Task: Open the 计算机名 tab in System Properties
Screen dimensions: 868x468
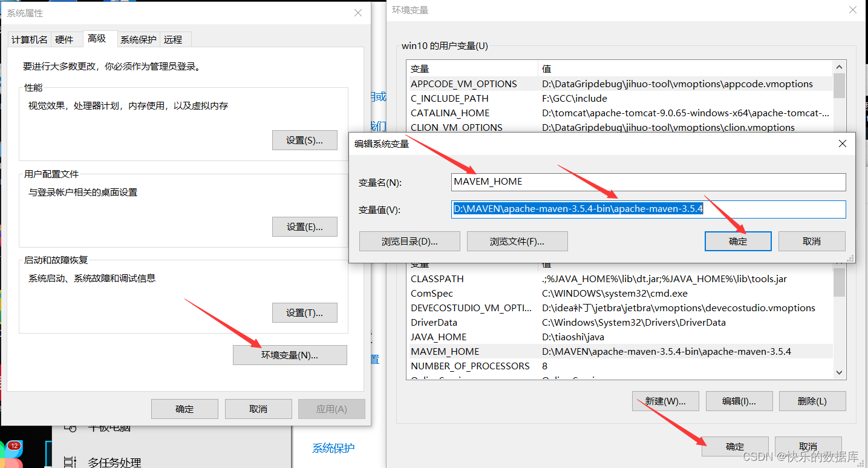Action: pyautogui.click(x=29, y=39)
